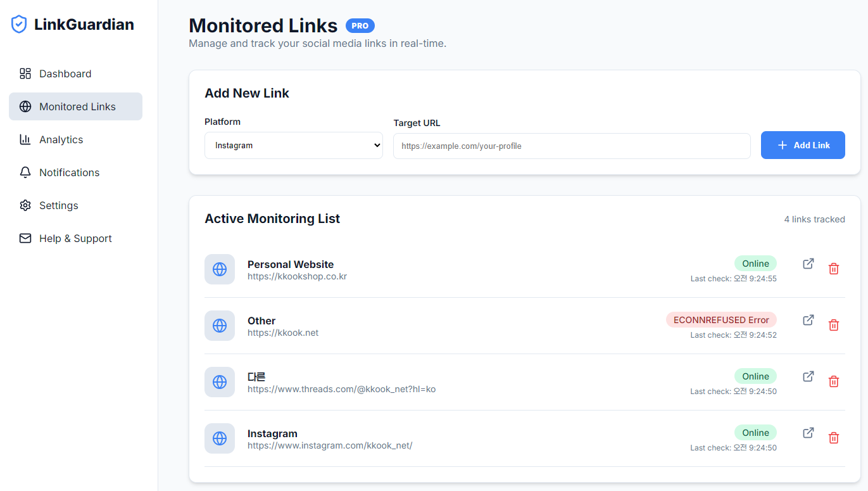The image size is (868, 491).
Task: Click the Online badge for Personal Website
Action: tap(755, 263)
